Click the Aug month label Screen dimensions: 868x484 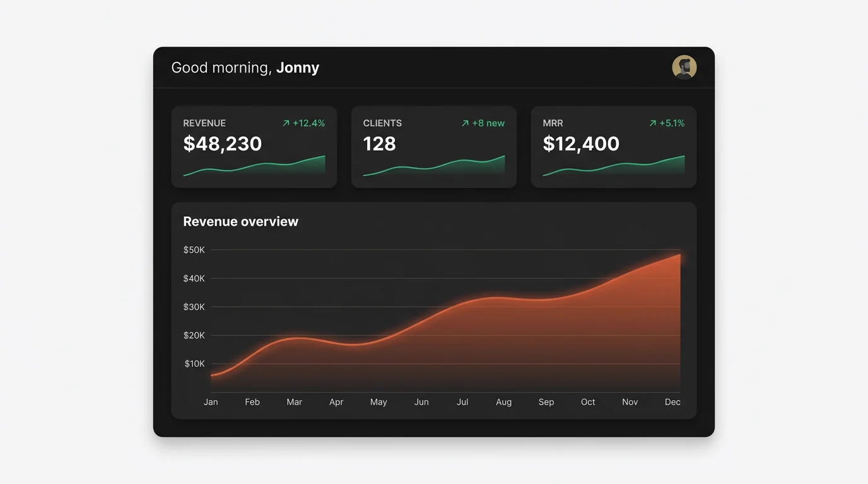(504, 402)
